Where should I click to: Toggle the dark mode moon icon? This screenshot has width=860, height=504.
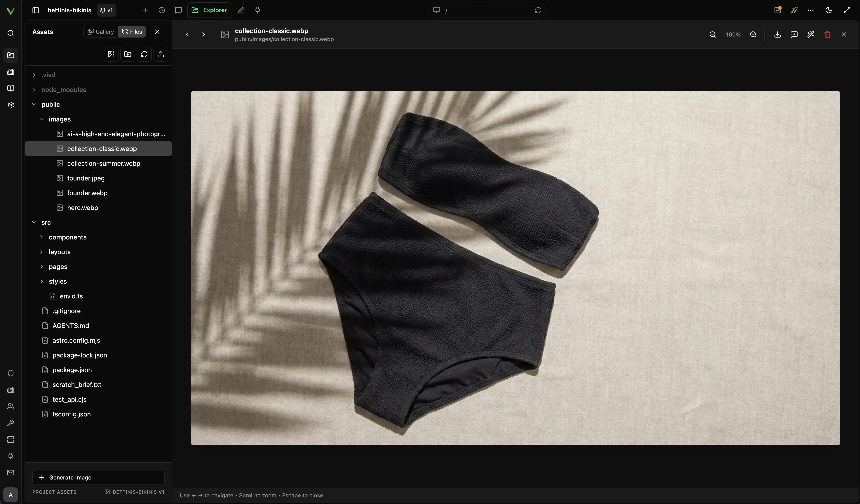(x=829, y=10)
